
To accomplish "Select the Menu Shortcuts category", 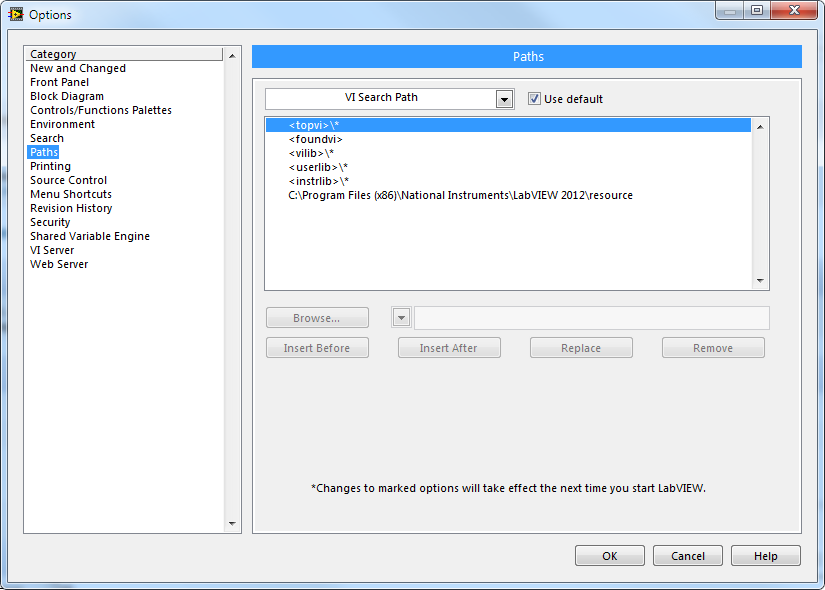I will coord(71,194).
